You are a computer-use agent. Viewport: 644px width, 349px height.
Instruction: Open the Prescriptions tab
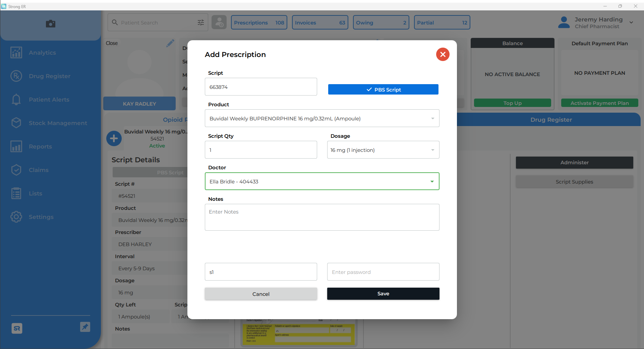pyautogui.click(x=259, y=22)
